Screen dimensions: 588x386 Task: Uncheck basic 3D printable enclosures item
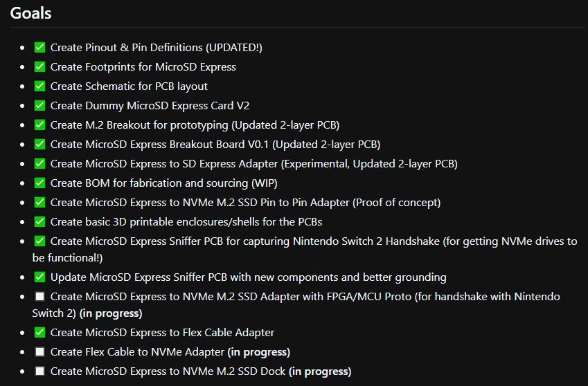pos(39,222)
